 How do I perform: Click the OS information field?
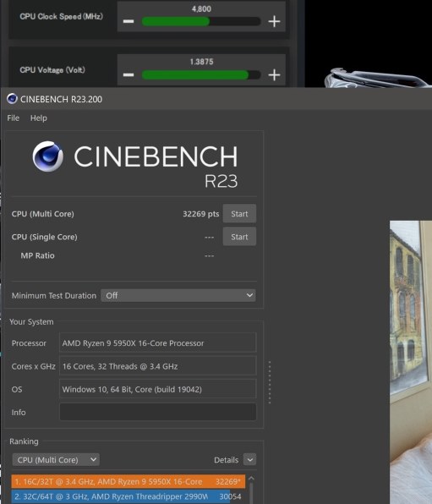[x=158, y=389]
